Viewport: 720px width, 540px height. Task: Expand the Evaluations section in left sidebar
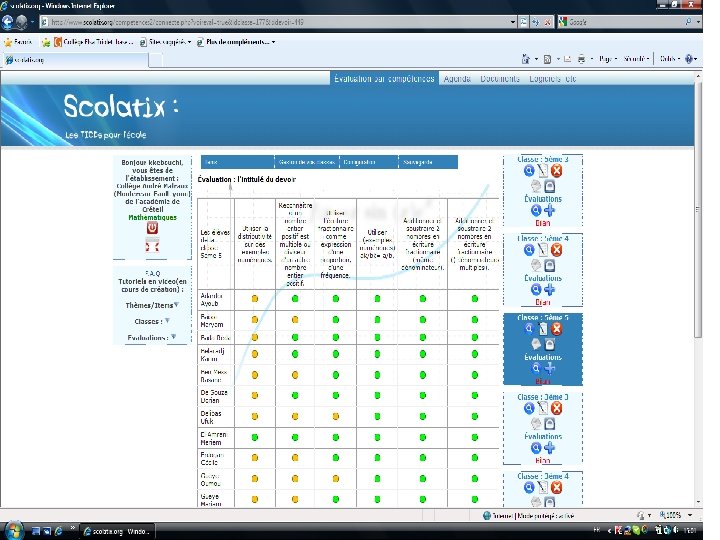(174, 337)
